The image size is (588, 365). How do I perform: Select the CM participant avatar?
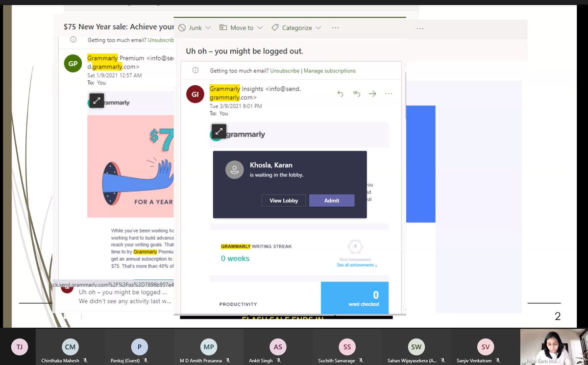pyautogui.click(x=70, y=347)
